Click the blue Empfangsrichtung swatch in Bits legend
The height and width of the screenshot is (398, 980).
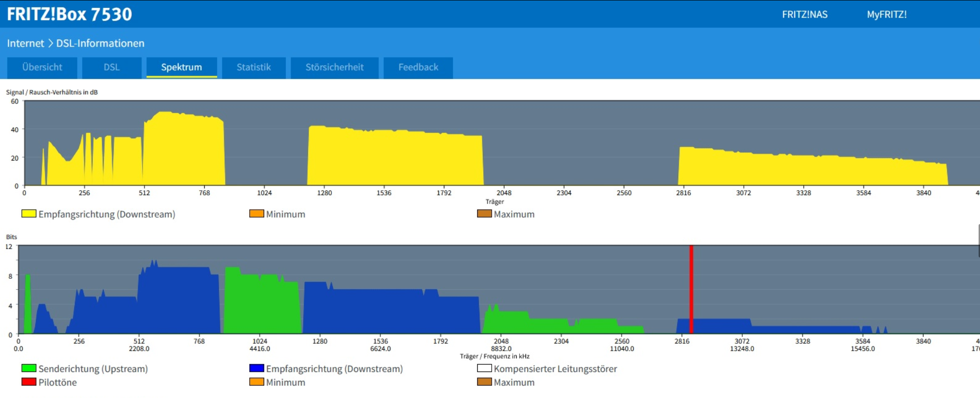[257, 368]
